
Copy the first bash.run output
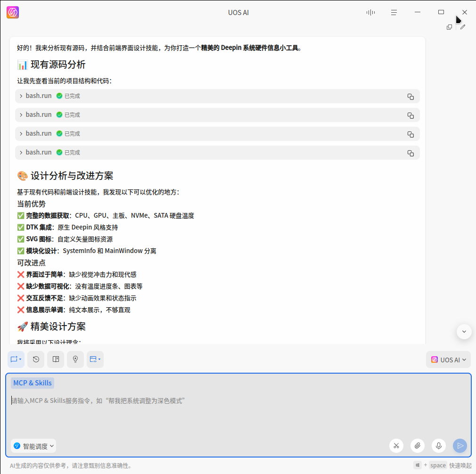pos(410,96)
